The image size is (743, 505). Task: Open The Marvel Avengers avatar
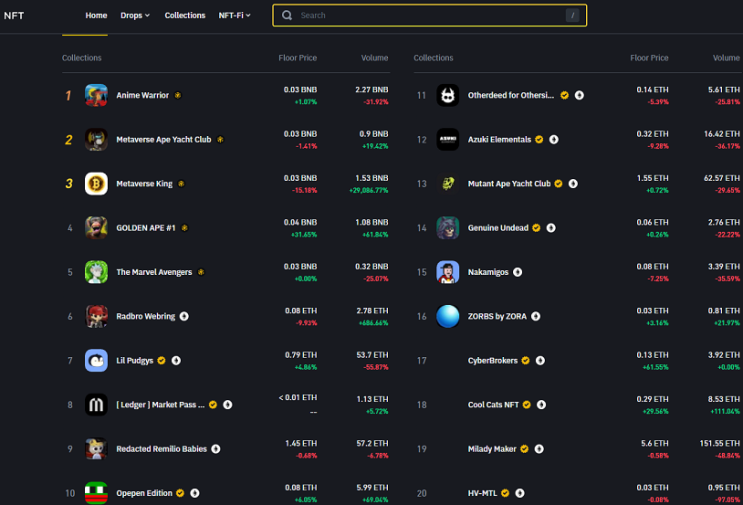pyautogui.click(x=96, y=272)
